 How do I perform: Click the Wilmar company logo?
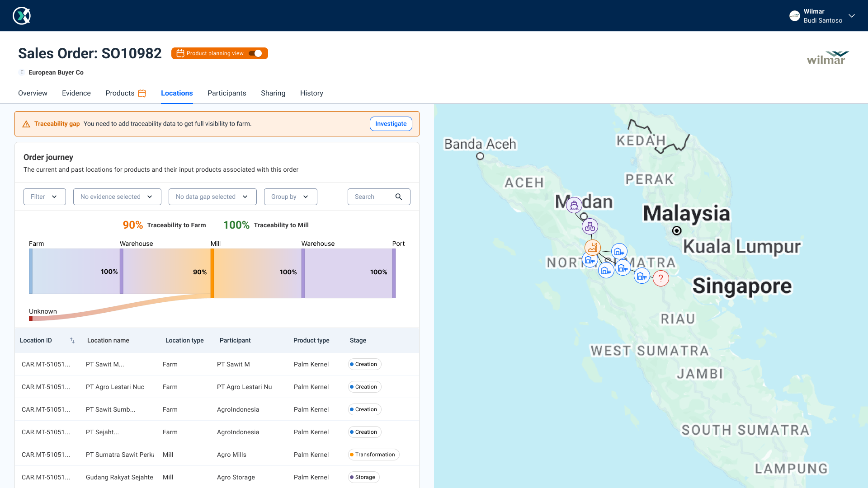pos(828,58)
